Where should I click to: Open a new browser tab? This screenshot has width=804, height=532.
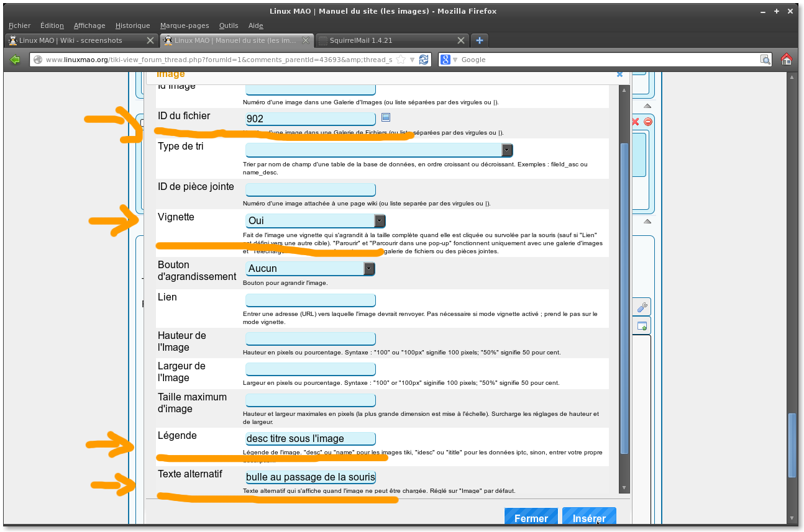[x=479, y=40]
